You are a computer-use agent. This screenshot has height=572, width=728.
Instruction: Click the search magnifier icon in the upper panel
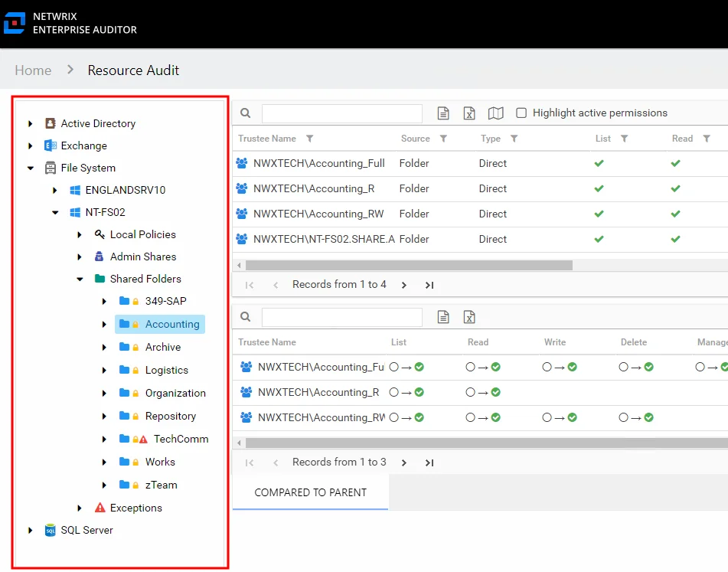coord(245,113)
